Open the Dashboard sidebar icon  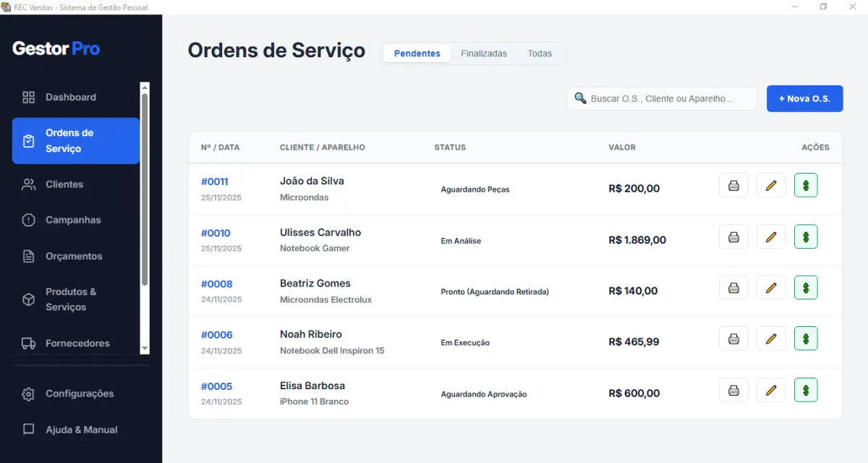tap(27, 97)
